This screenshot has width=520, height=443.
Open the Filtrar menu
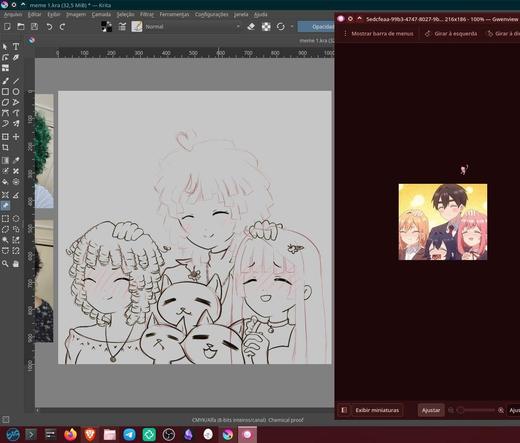147,14
